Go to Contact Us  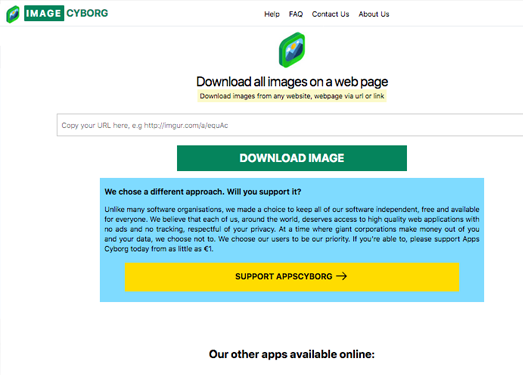coord(330,14)
